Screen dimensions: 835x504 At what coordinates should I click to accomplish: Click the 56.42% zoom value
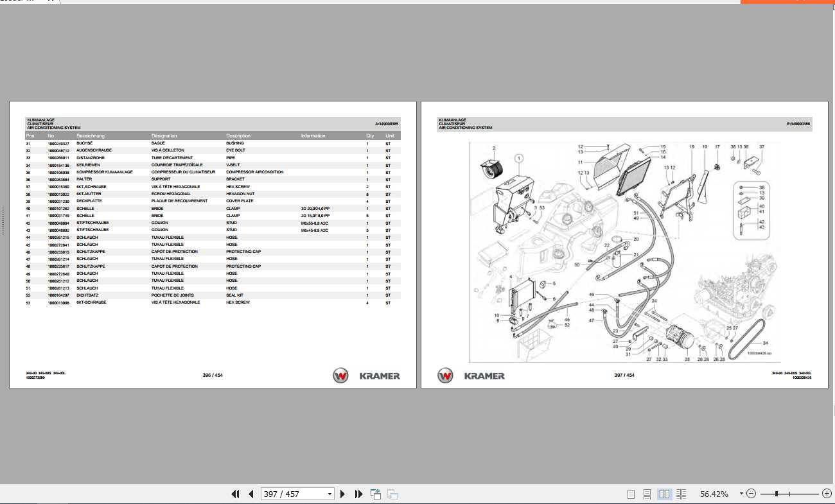click(x=714, y=494)
